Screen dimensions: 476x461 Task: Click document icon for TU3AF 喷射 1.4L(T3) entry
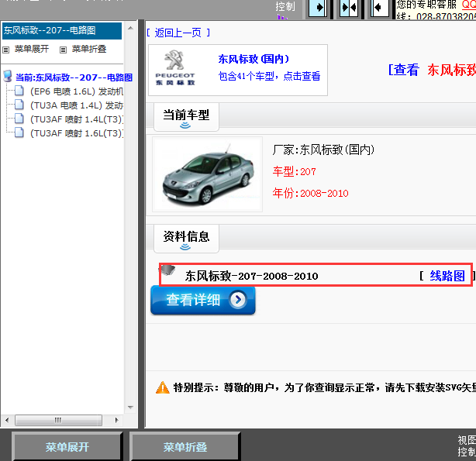pos(19,119)
